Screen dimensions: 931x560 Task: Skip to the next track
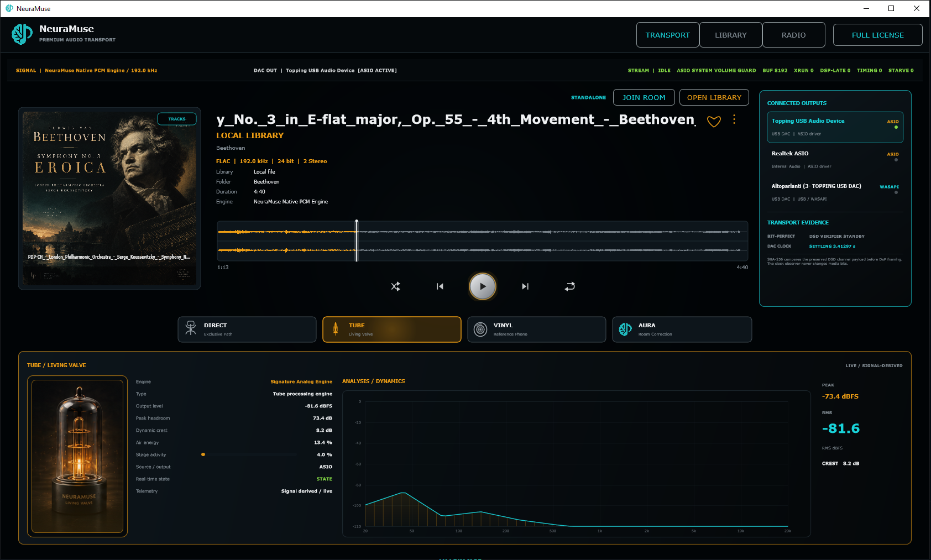point(525,286)
